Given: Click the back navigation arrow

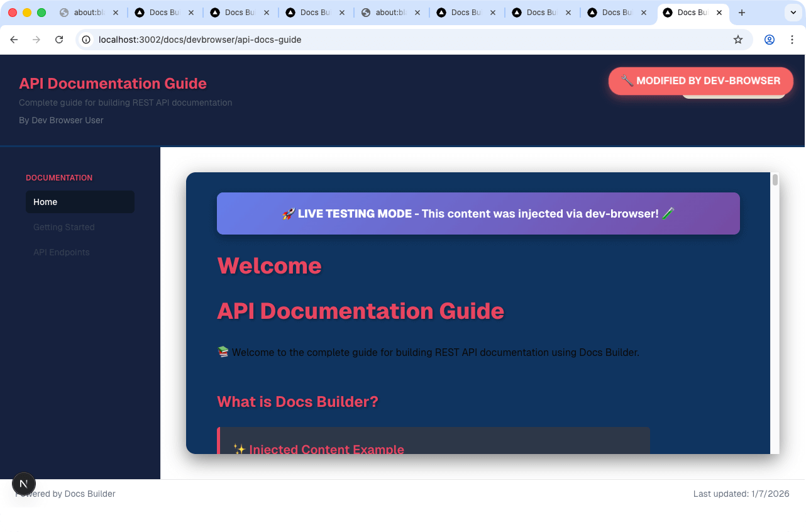Looking at the screenshot, I should (x=14, y=39).
